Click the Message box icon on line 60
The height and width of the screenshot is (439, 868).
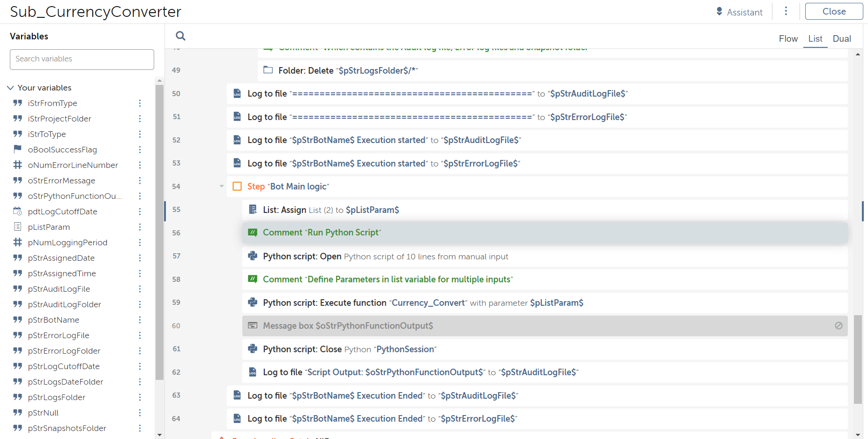point(253,325)
